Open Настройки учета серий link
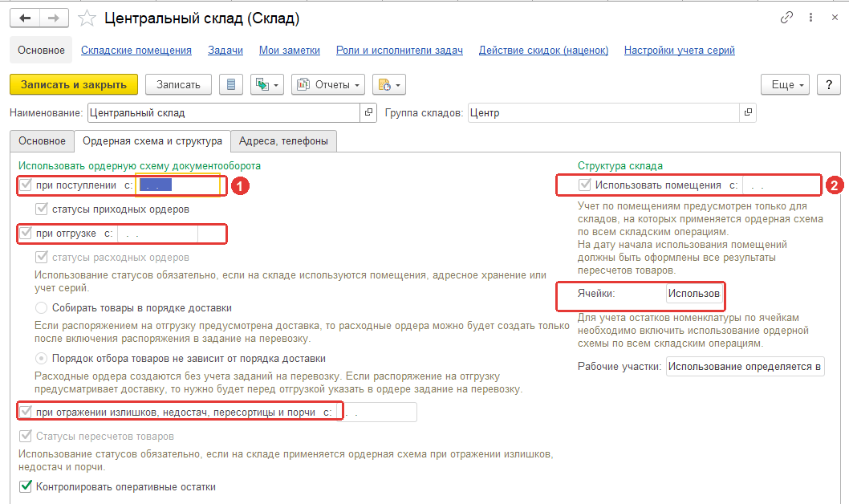 (x=680, y=51)
